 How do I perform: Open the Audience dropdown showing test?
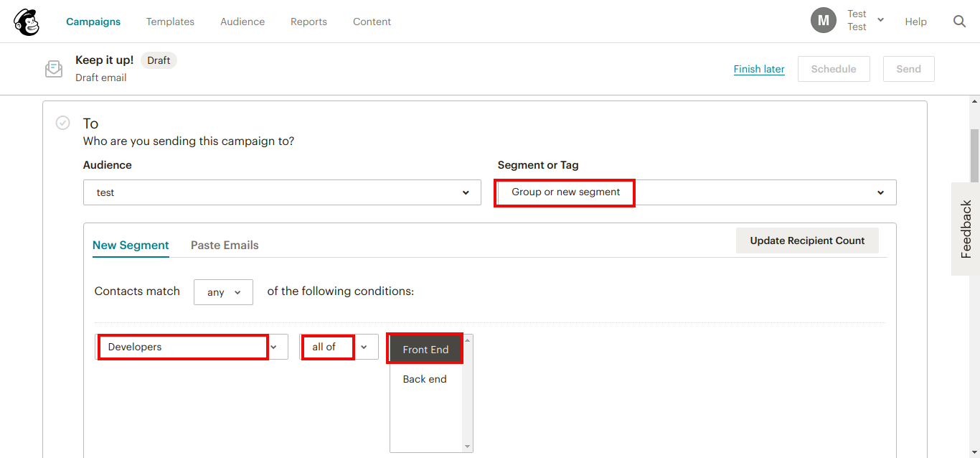coord(282,192)
